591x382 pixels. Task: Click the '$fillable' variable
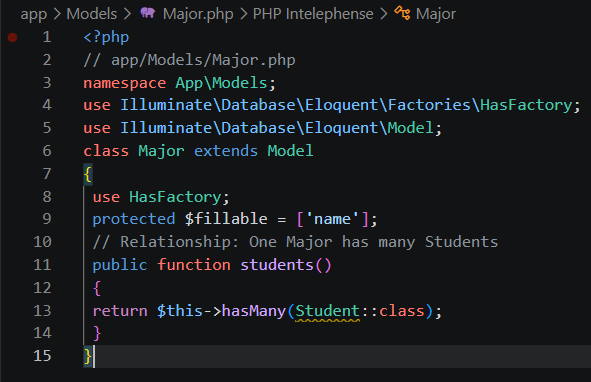tap(226, 219)
